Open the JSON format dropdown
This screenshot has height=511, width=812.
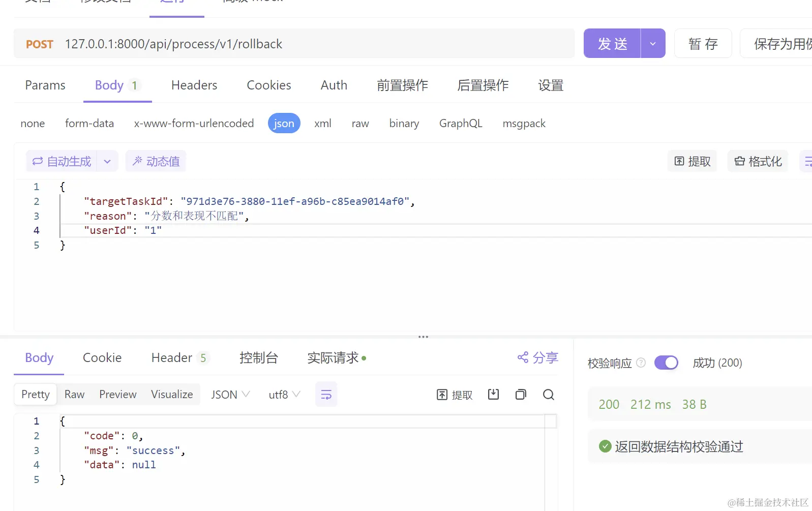pos(230,395)
